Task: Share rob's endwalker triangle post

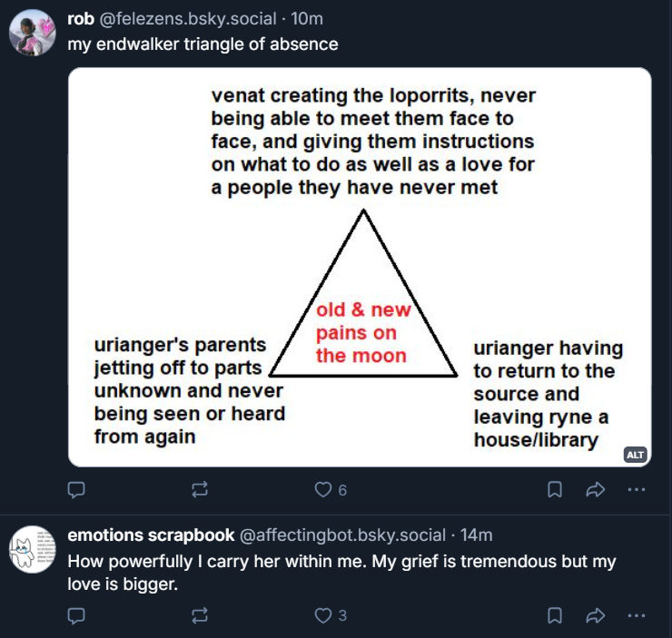Action: [x=596, y=490]
